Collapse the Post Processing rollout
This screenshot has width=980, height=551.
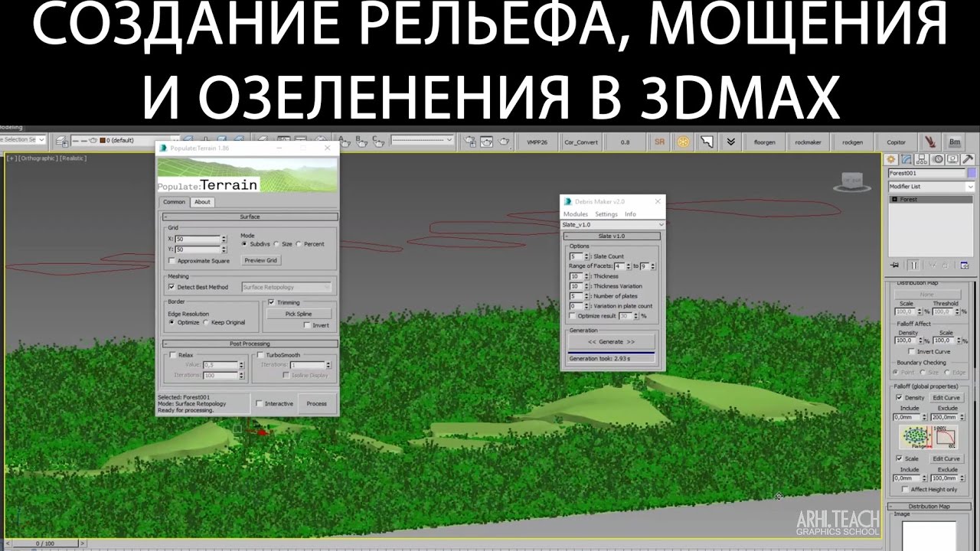tap(250, 344)
